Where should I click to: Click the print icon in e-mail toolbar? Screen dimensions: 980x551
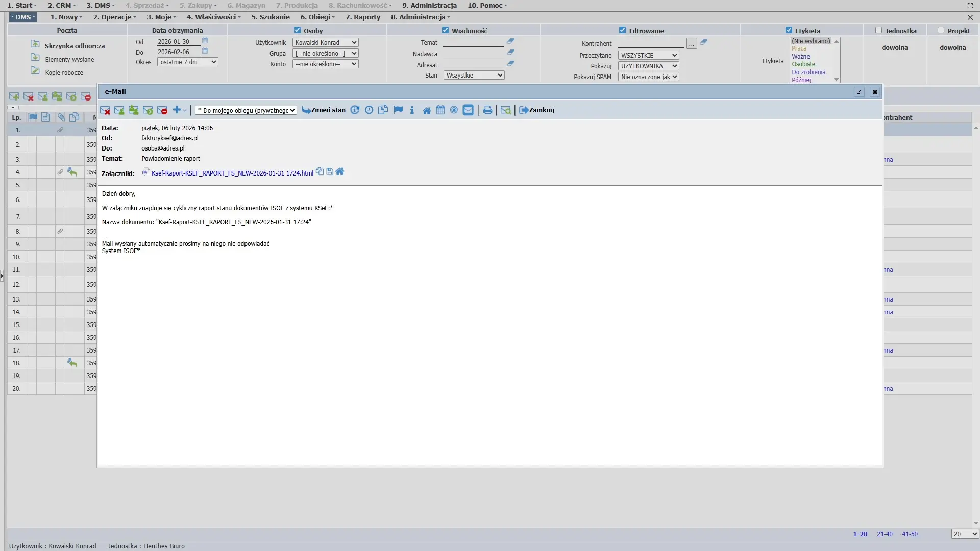tap(487, 110)
